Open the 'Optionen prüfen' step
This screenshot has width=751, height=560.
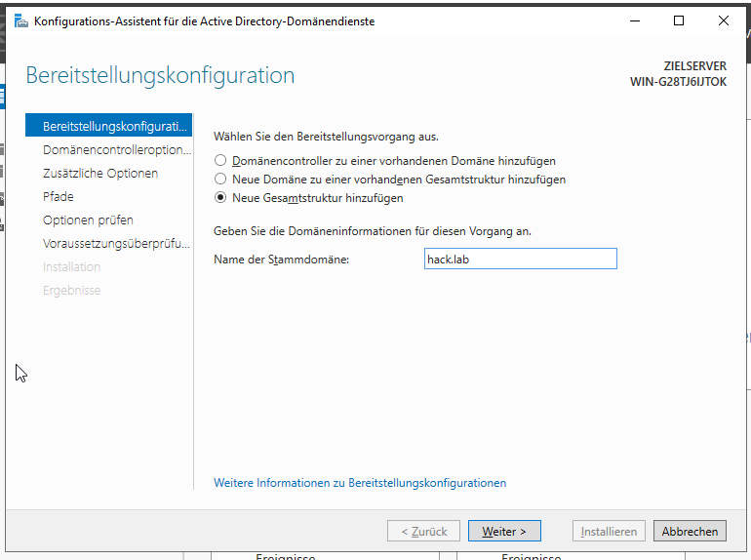tap(88, 220)
